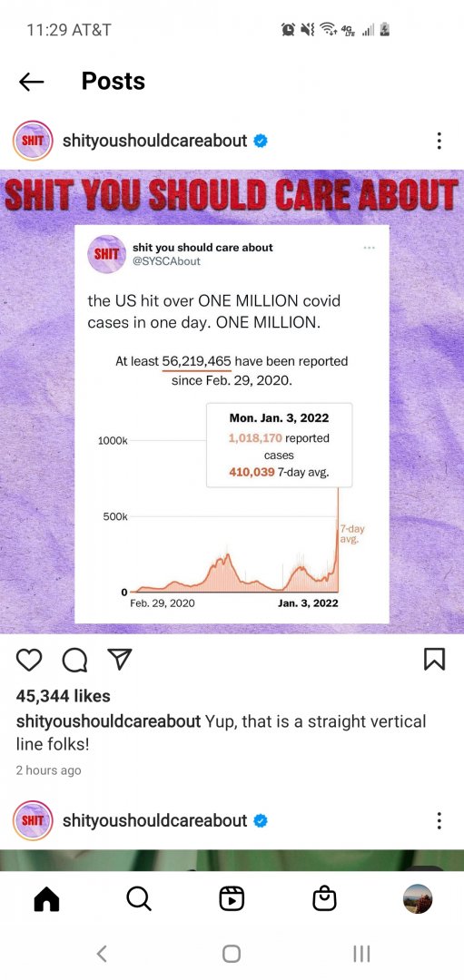Like the covid cases post with heart icon
This screenshot has height=980, width=464.
(x=29, y=660)
